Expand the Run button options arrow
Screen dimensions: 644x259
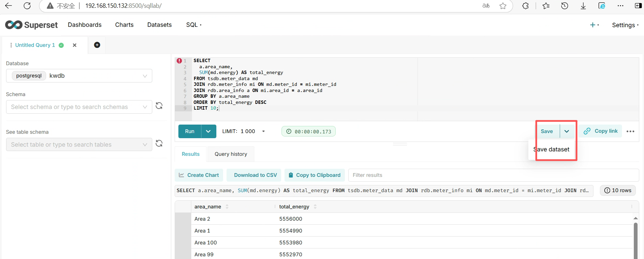coord(209,131)
